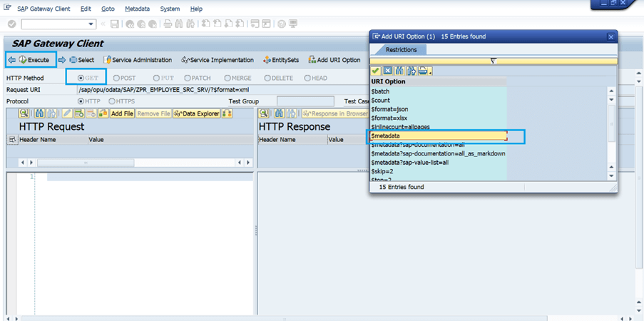Click Find Next in HTTP Response toolbar
Screen dimensions: 644x321
coord(291,113)
